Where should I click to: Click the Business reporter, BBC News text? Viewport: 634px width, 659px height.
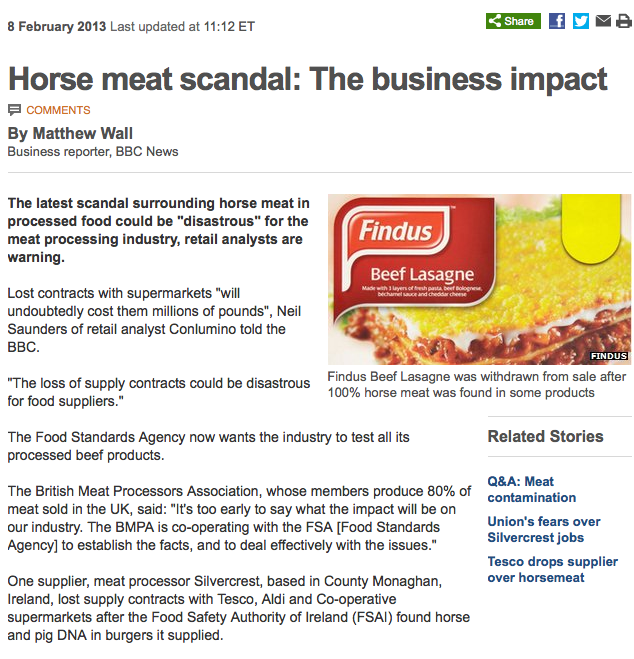(x=93, y=152)
